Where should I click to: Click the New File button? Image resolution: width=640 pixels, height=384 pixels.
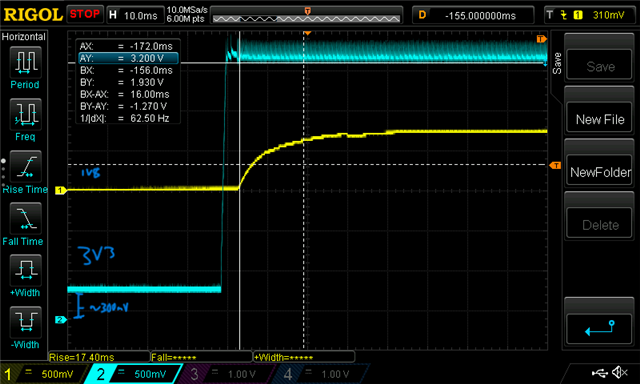tap(600, 119)
